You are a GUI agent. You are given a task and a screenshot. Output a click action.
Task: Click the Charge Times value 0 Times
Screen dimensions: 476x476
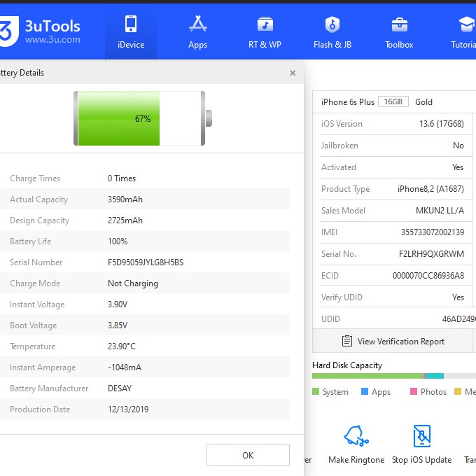pyautogui.click(x=121, y=178)
